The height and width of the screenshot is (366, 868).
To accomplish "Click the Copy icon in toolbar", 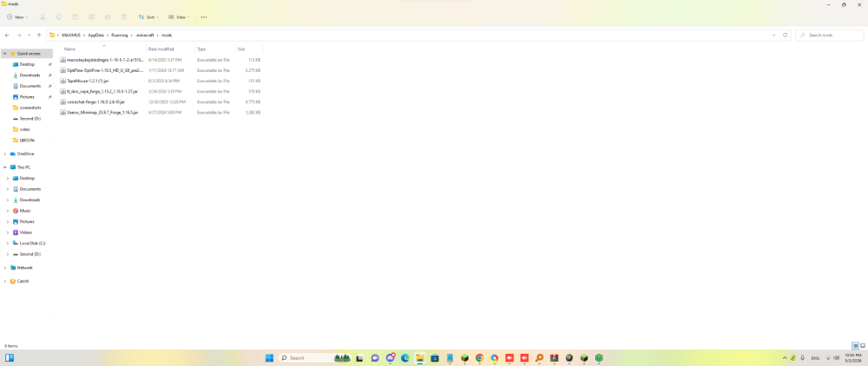I will pyautogui.click(x=59, y=17).
